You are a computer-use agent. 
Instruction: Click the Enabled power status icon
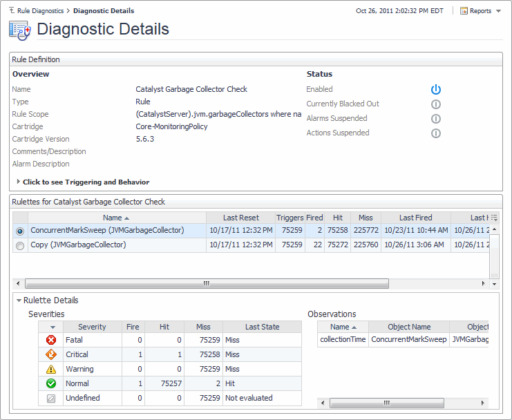(435, 90)
